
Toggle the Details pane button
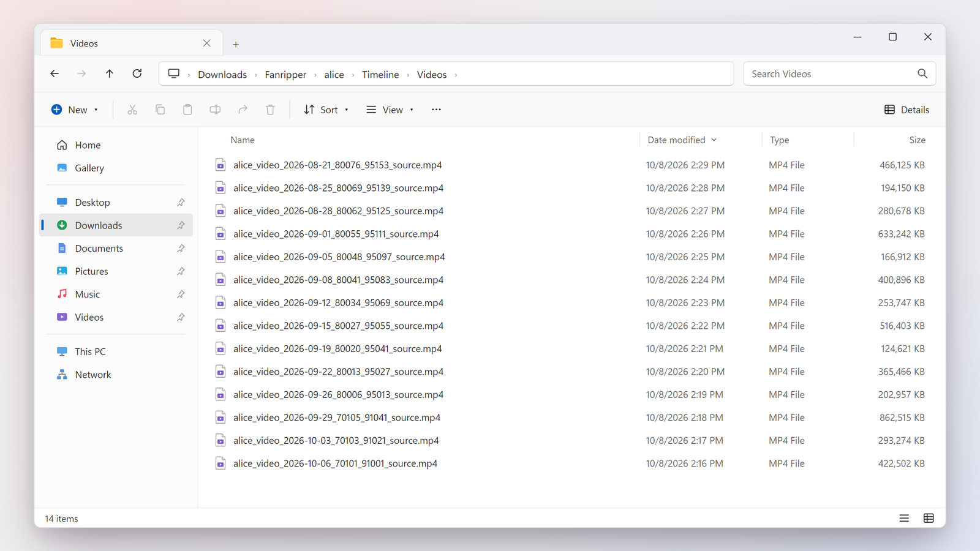click(907, 110)
